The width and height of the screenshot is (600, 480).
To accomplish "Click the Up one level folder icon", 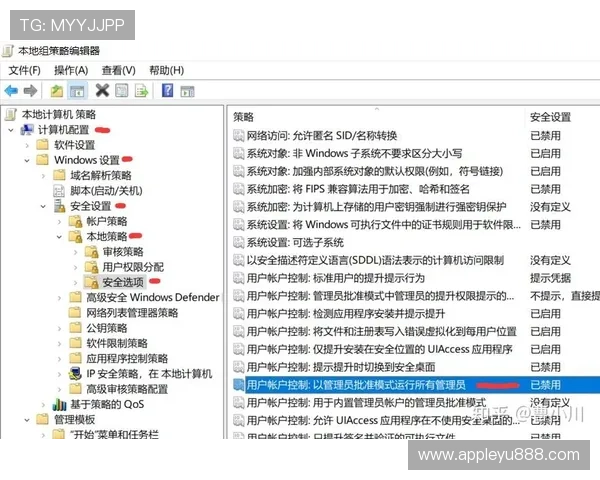I will click(57, 91).
